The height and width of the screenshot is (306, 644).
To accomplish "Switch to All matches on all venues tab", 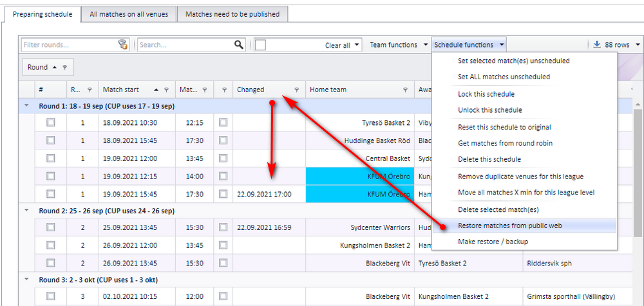I will point(129,14).
